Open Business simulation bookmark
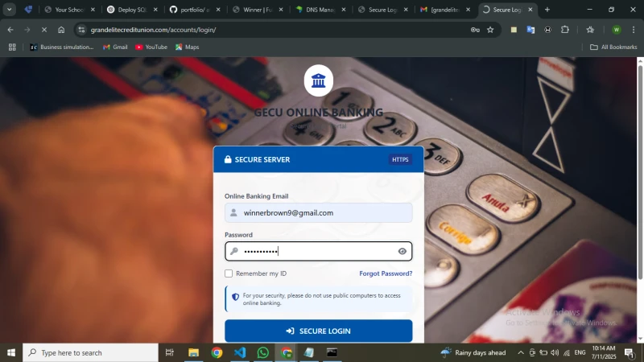 (62, 47)
